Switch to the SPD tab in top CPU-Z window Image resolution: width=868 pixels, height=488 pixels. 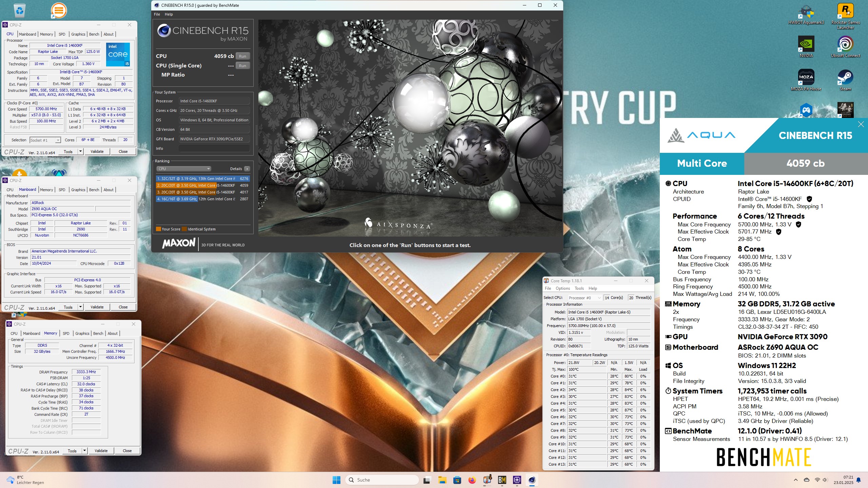click(62, 34)
